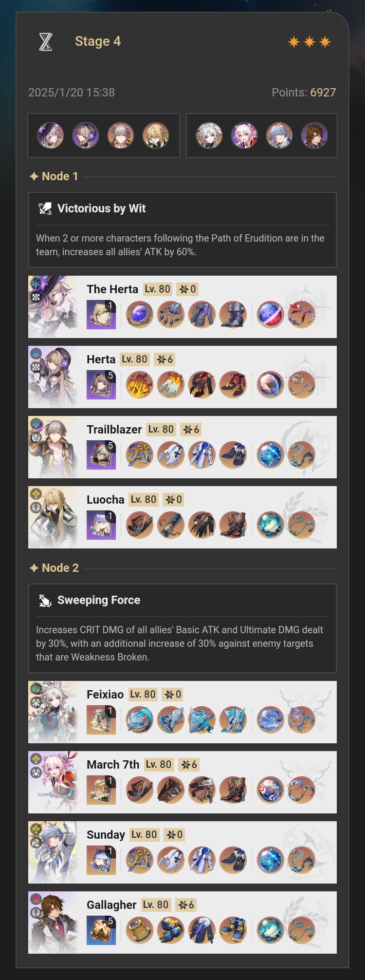Click the Luocha character name
The height and width of the screenshot is (980, 365).
(x=106, y=500)
